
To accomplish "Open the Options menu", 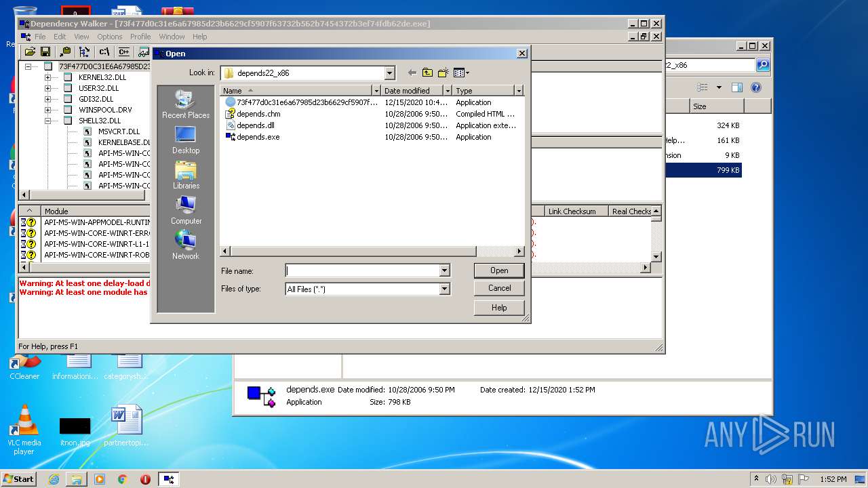I will click(x=110, y=37).
